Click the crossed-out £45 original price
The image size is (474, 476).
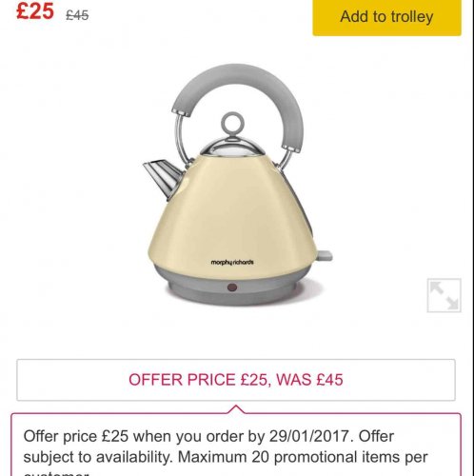(x=77, y=15)
